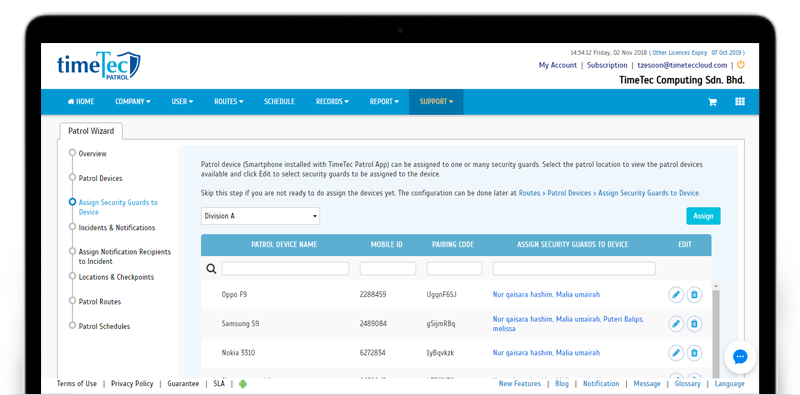
Task: Follow Routes > Patrol Devices > Assign link
Action: pyautogui.click(x=609, y=193)
